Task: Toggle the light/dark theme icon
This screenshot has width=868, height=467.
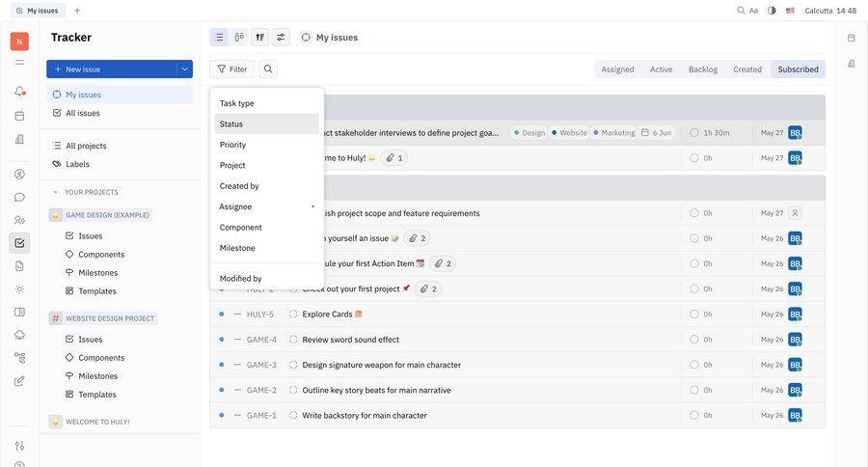Action: coord(772,11)
